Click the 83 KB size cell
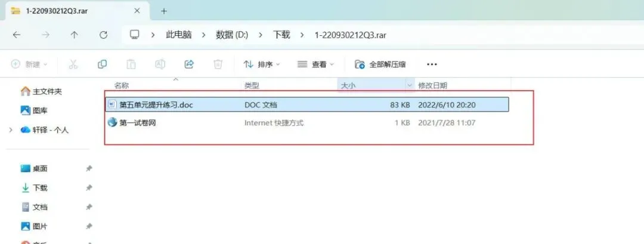This screenshot has width=644, height=244. [x=400, y=105]
